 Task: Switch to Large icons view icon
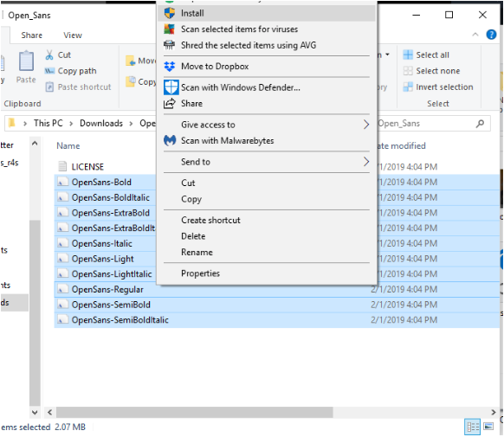point(488,427)
